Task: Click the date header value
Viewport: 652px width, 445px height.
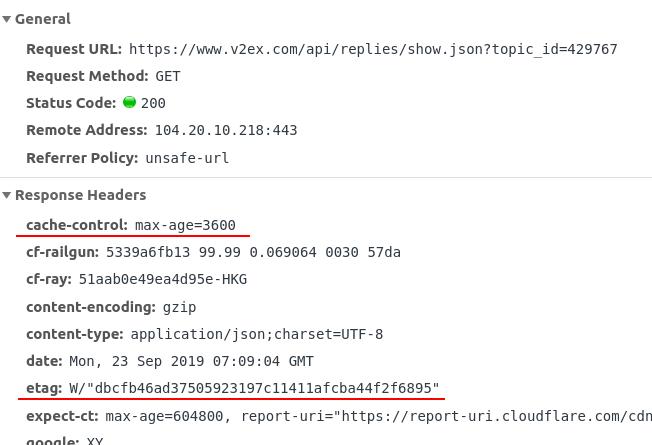Action: click(x=191, y=361)
